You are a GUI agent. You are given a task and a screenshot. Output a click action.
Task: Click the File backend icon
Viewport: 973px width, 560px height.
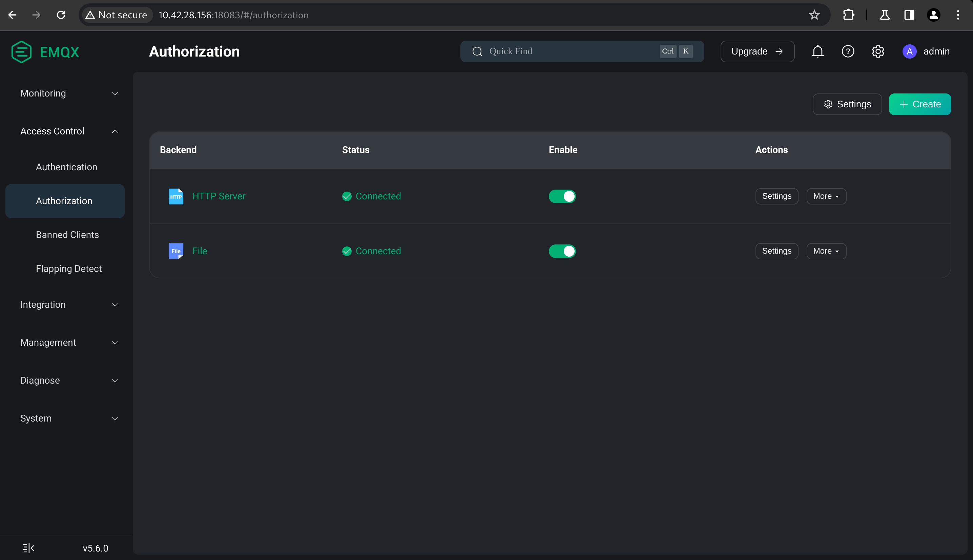click(176, 251)
